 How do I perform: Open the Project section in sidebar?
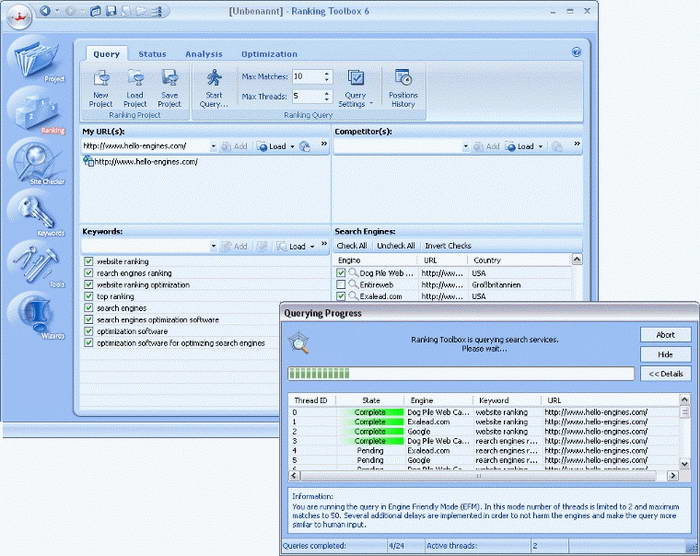[37, 60]
